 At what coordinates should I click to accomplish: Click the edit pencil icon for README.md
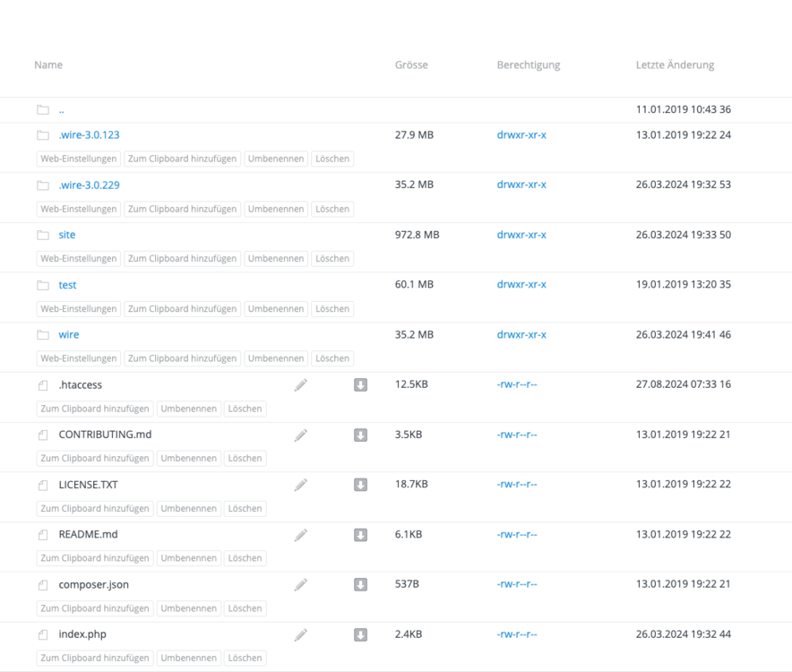301,535
